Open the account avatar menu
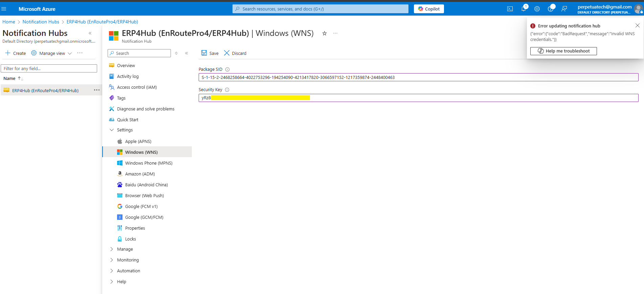Image resolution: width=644 pixels, height=294 pixels. pos(638,9)
